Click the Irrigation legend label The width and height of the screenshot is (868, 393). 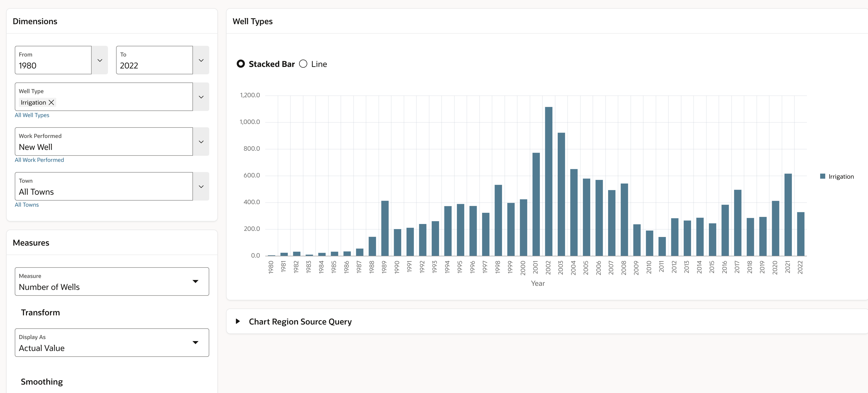[x=841, y=177]
